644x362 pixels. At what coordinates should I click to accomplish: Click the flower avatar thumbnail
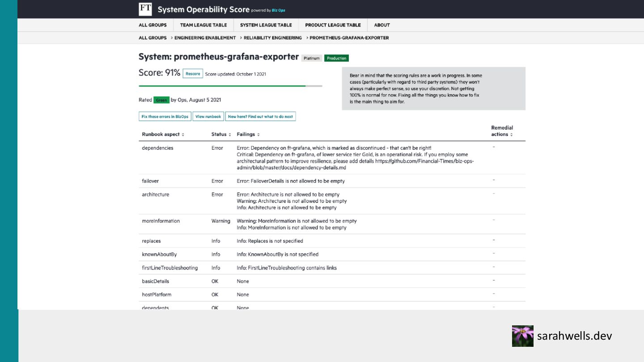[522, 336]
